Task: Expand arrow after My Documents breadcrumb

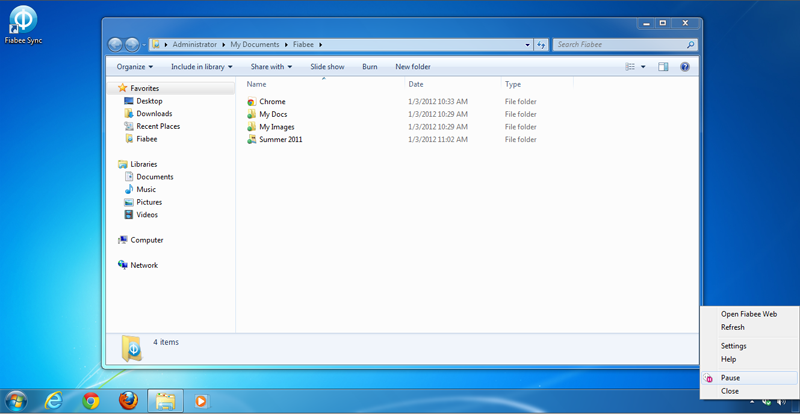Action: pyautogui.click(x=287, y=45)
